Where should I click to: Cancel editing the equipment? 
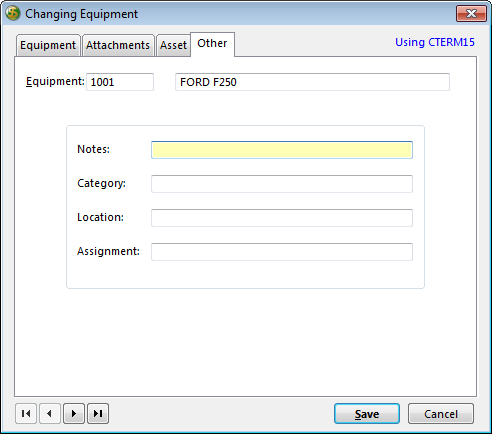pyautogui.click(x=441, y=414)
